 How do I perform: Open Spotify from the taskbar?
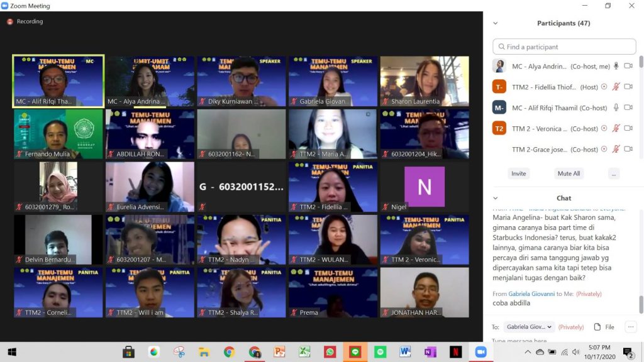pos(380,352)
